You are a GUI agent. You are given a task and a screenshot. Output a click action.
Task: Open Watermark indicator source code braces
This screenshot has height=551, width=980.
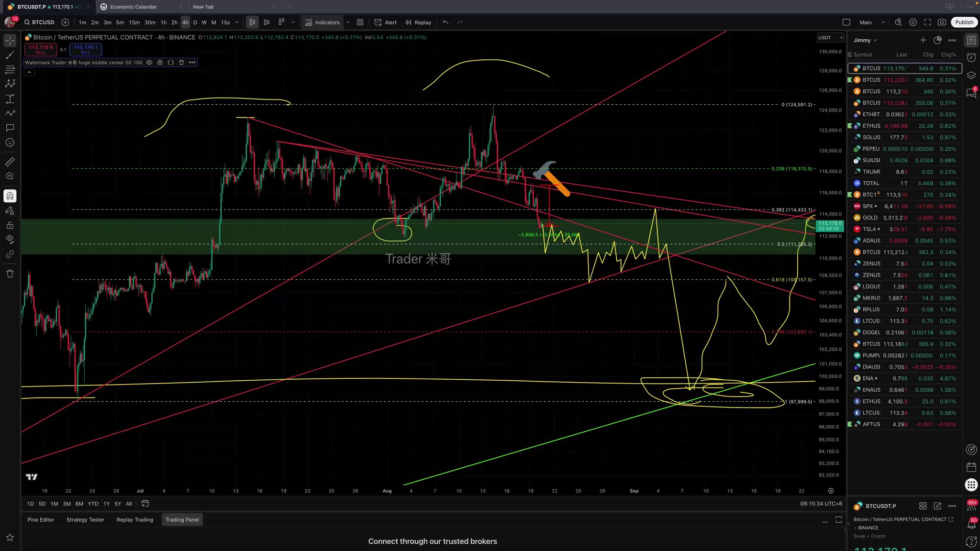170,63
